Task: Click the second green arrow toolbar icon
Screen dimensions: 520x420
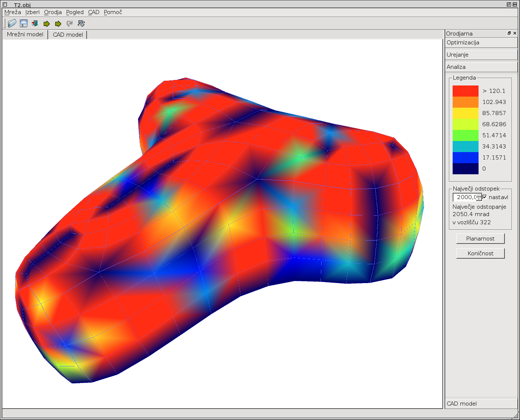Action: (58, 24)
